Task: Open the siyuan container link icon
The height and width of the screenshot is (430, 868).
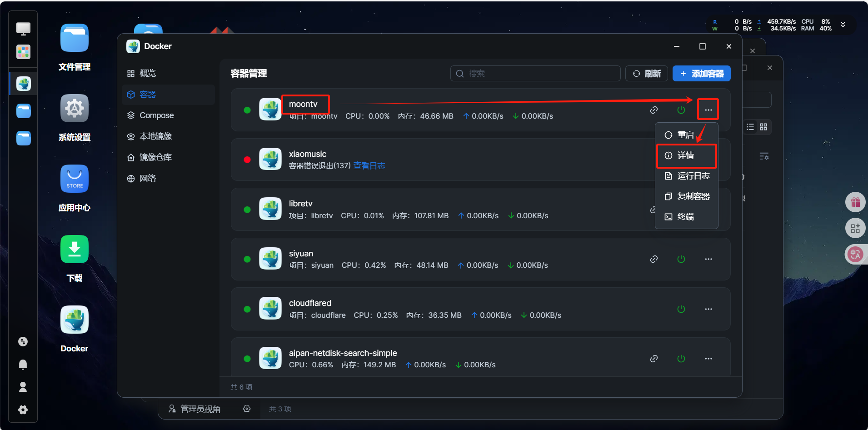Action: (654, 259)
